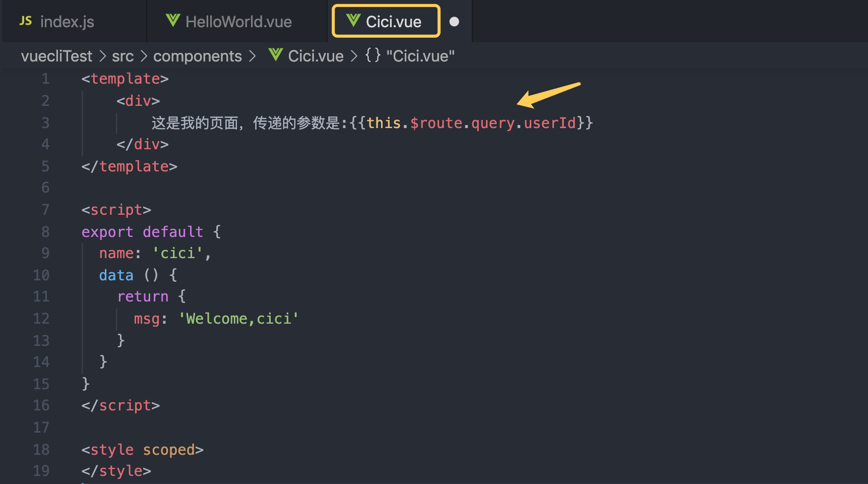
Task: Expand breadcrumb chevron after Cici.vue
Action: [354, 56]
